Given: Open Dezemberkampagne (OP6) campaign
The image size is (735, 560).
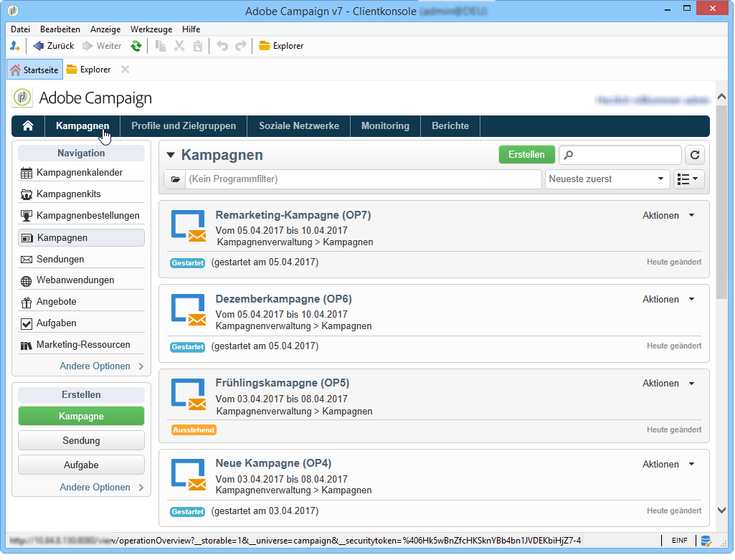Looking at the screenshot, I should [x=283, y=299].
